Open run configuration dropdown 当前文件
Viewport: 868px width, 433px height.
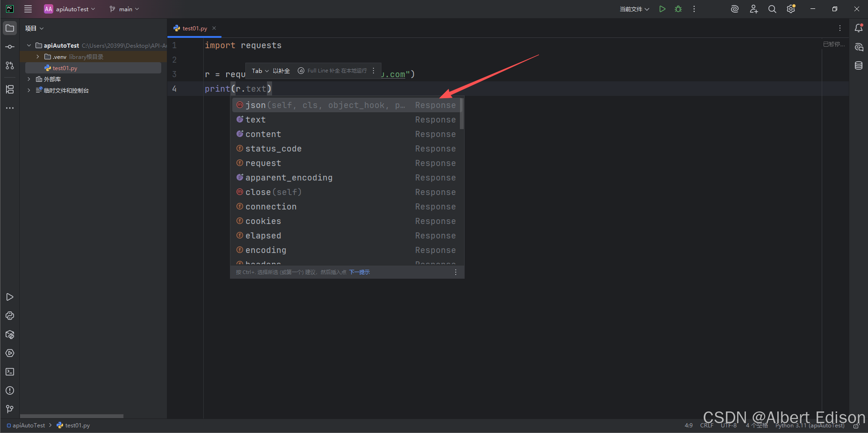(x=634, y=9)
